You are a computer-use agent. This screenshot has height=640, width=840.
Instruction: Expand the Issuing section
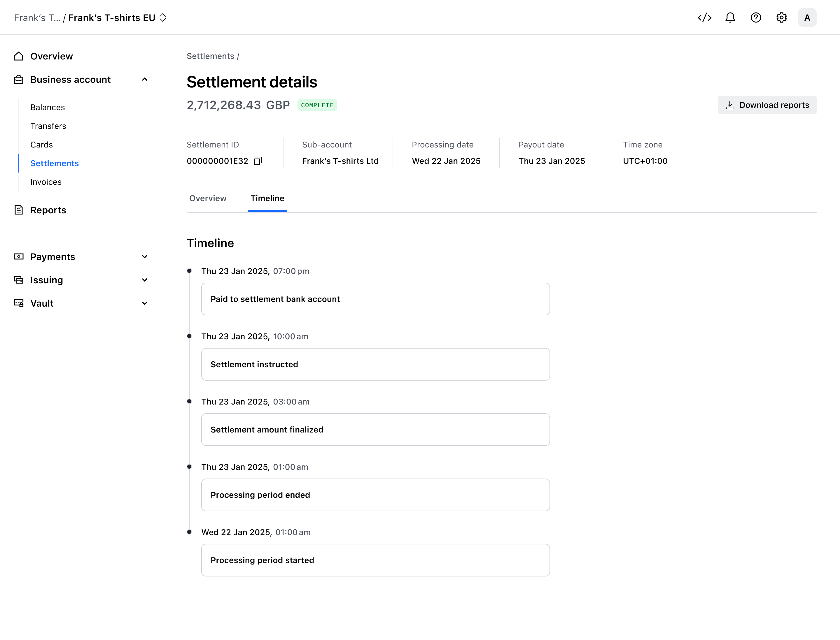click(x=144, y=279)
